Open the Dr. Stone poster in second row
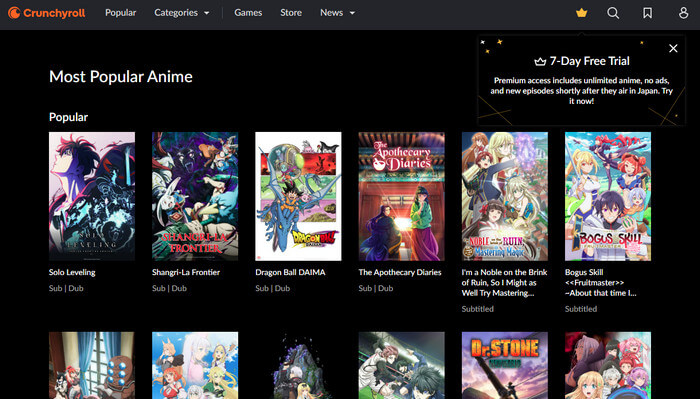Screen dimensions: 700x399 pos(504,365)
